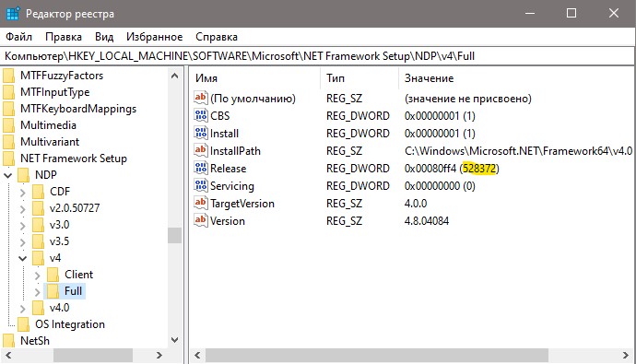Viewport: 636px width, 364px height.
Task: Click the DWORD icon of CBS
Action: tap(201, 115)
